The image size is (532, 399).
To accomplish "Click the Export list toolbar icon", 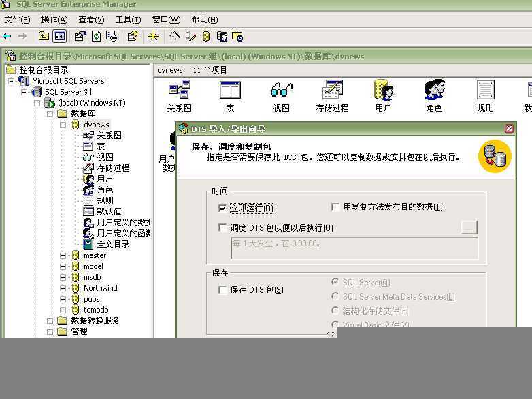I will pyautogui.click(x=112, y=36).
